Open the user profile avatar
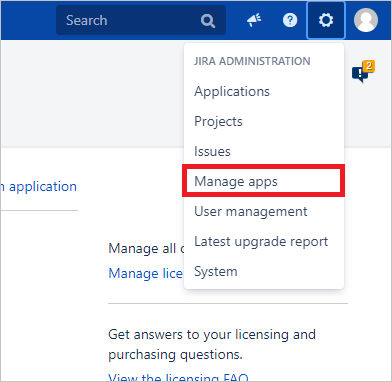The width and height of the screenshot is (392, 382). coord(366,20)
